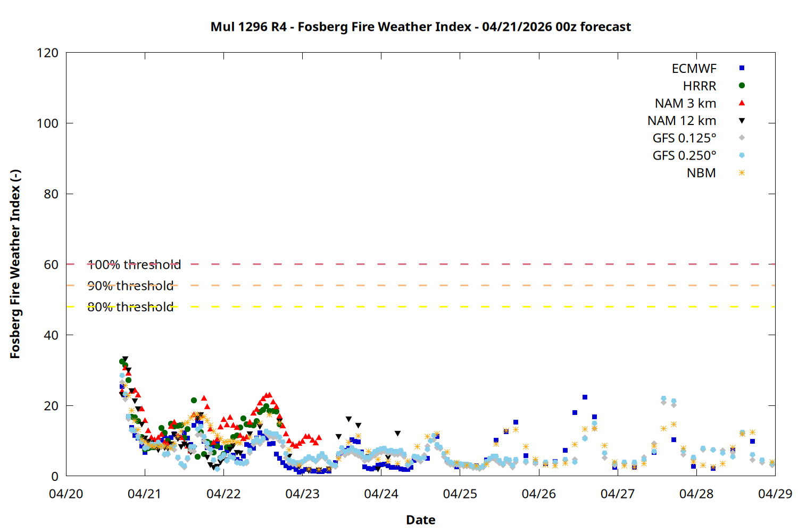This screenshot has width=798, height=532.
Task: Click the GFS 0.250° light blue marker
Action: click(742, 155)
